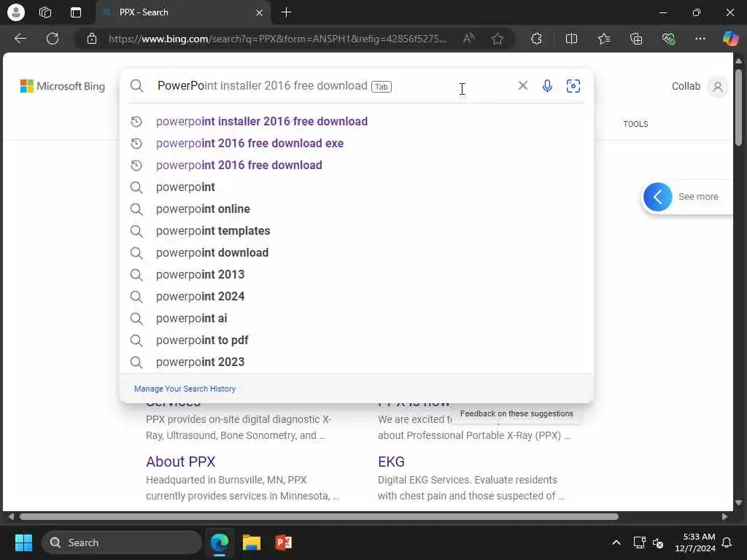Expand the See more side panel arrow

658,197
